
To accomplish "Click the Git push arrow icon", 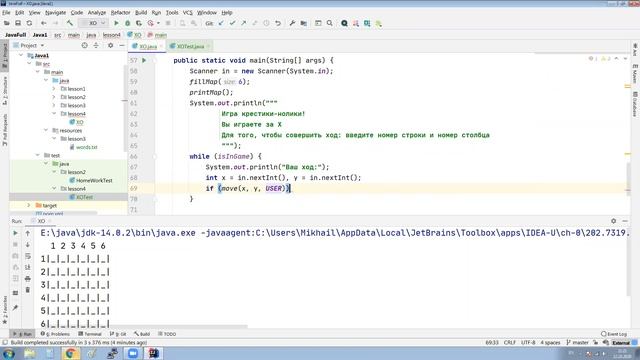I will pos(244,23).
